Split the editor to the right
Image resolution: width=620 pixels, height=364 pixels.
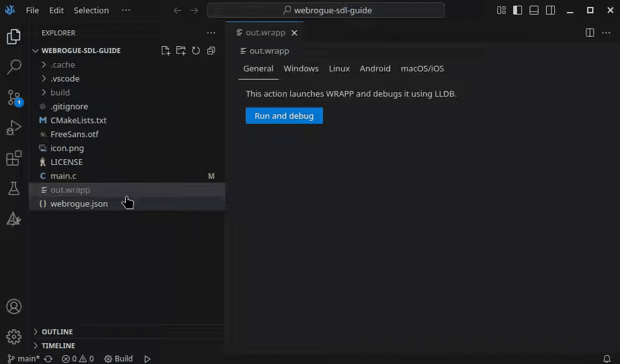[x=590, y=33]
